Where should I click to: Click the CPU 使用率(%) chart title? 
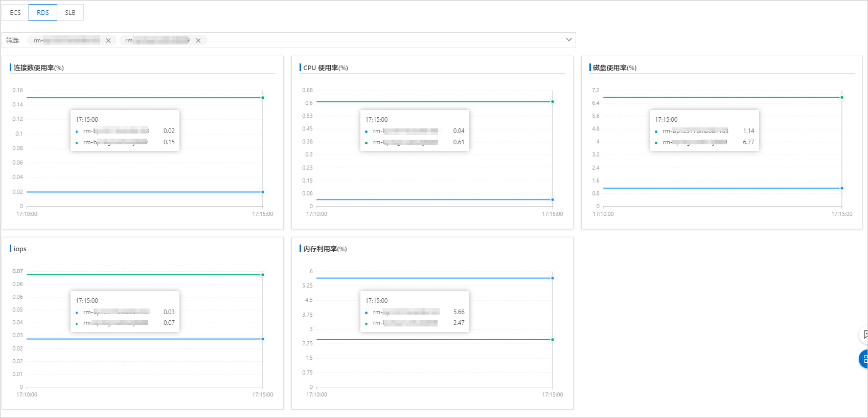[x=326, y=68]
